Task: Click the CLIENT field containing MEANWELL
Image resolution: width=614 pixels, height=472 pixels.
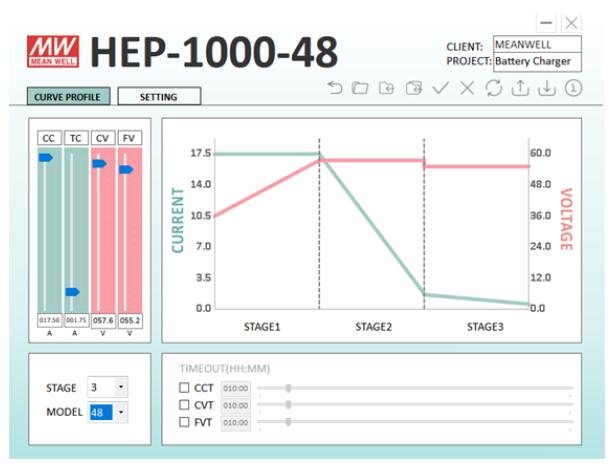Action: 537,44
